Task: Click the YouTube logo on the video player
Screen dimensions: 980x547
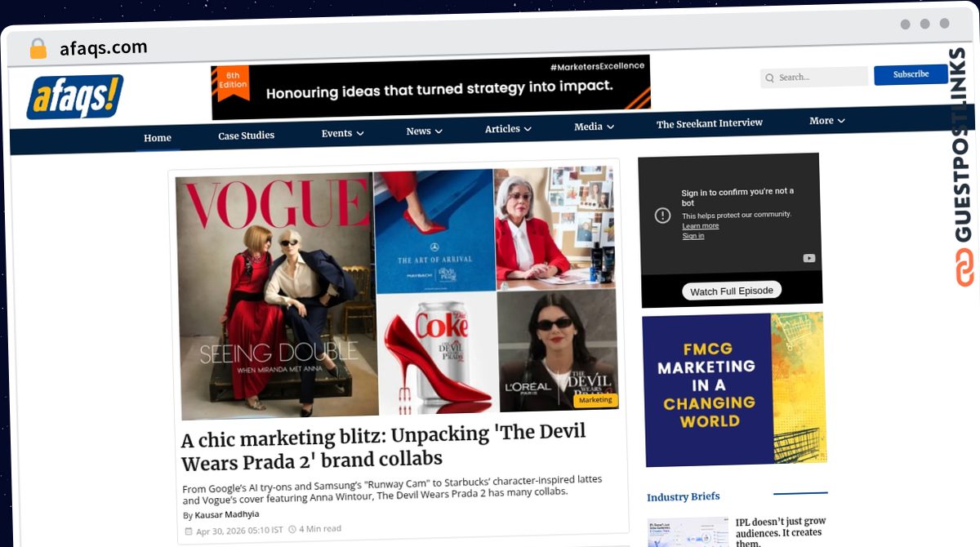Action: click(x=808, y=258)
